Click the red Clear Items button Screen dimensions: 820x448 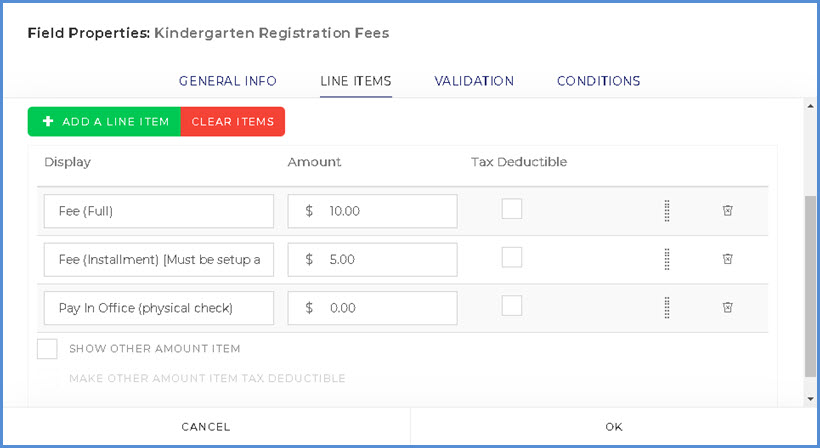tap(233, 122)
